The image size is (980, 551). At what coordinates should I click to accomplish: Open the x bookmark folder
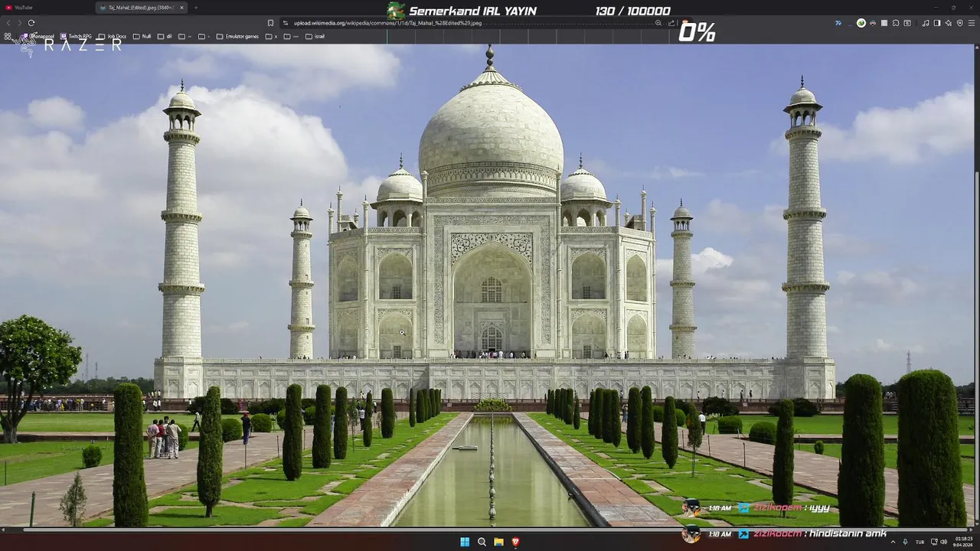[271, 36]
